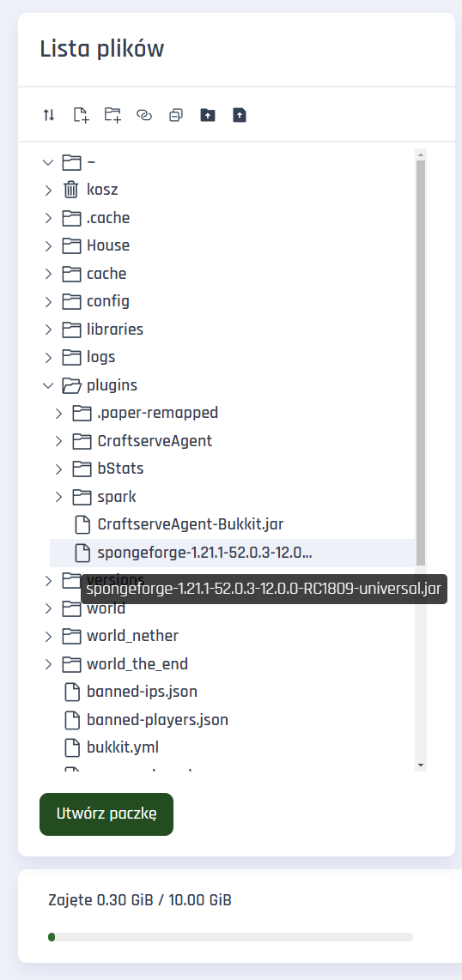Click the sort order arrows icon

(x=49, y=115)
